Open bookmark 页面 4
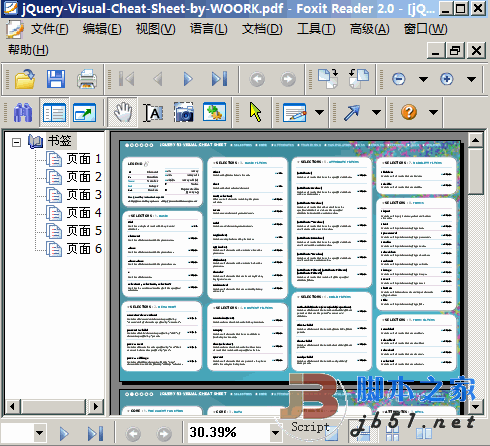 (x=84, y=213)
